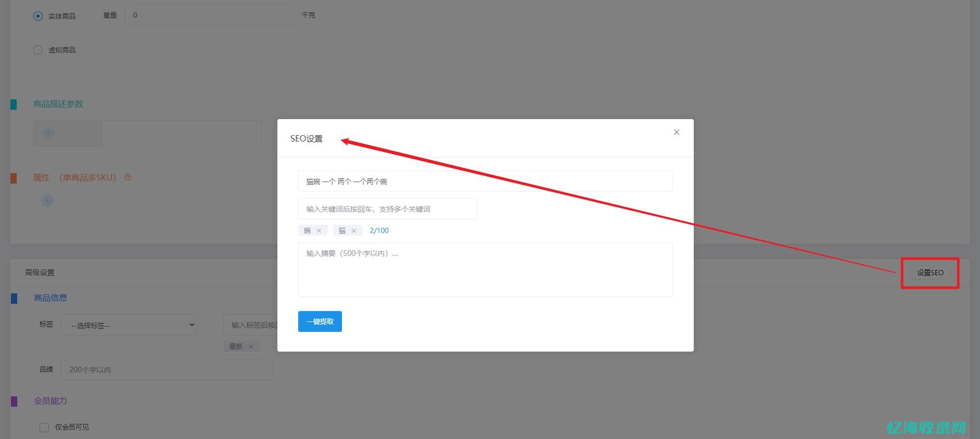
Task: Check the 仅会员可见 checkbox
Action: (44, 427)
